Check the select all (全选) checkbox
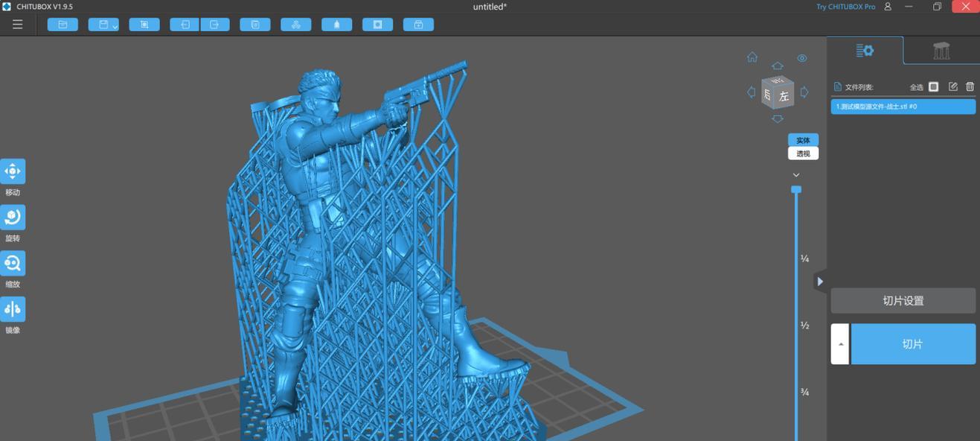 [934, 87]
